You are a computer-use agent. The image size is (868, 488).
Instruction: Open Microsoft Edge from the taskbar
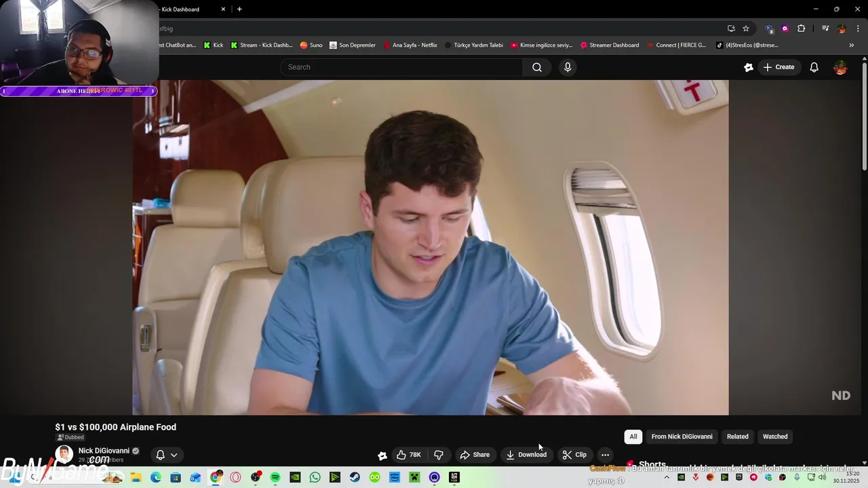click(x=155, y=477)
